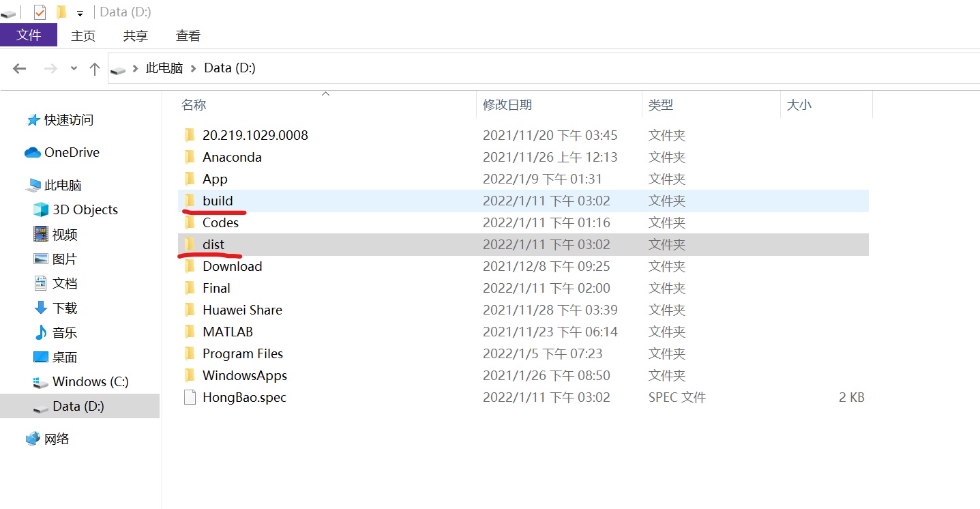Select the dist folder
Viewport: 980px width, 509px height.
213,244
